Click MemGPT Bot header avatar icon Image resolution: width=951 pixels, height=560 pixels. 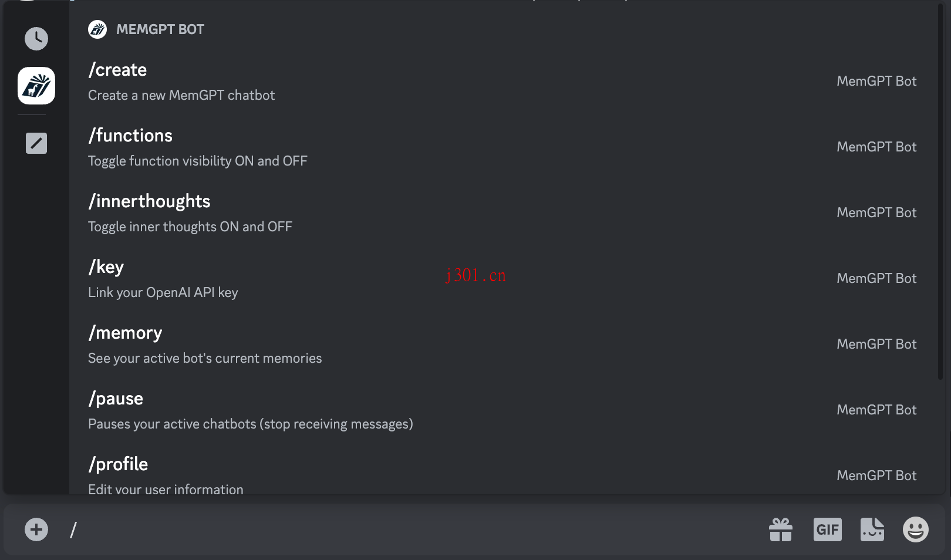point(97,29)
